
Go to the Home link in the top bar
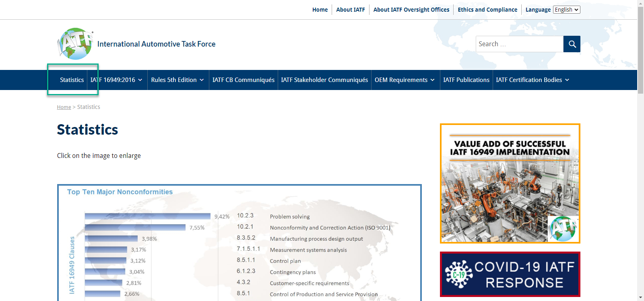(x=320, y=10)
